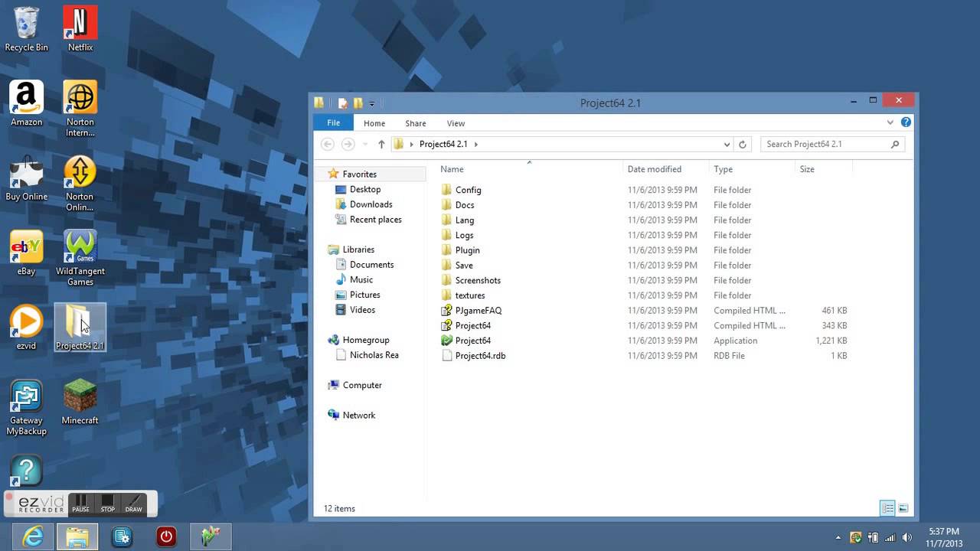The height and width of the screenshot is (551, 980).
Task: Select the PJgameFAQ help file
Action: 478,311
